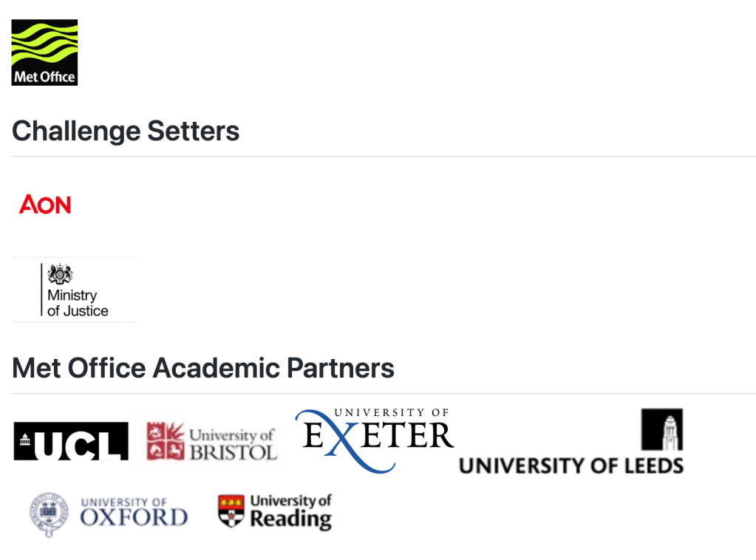Click the Challenge Setters heading
The image size is (756, 560).
pyautogui.click(x=126, y=132)
